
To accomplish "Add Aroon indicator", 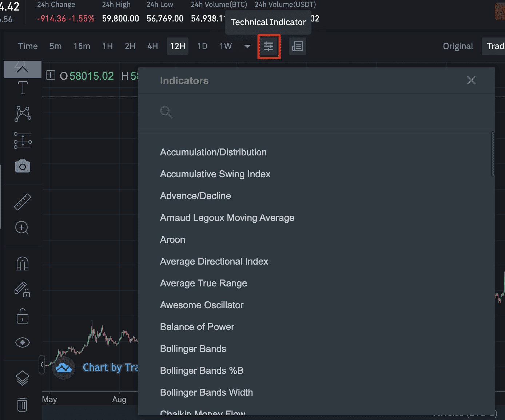I will pyautogui.click(x=172, y=239).
